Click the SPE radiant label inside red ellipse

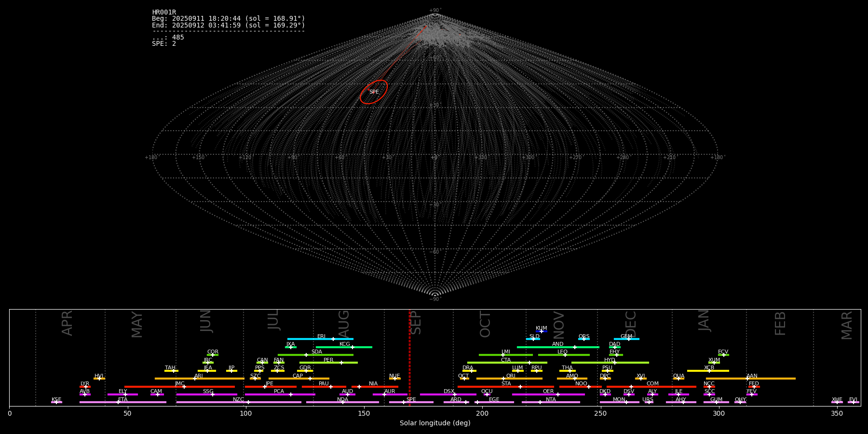pos(374,92)
